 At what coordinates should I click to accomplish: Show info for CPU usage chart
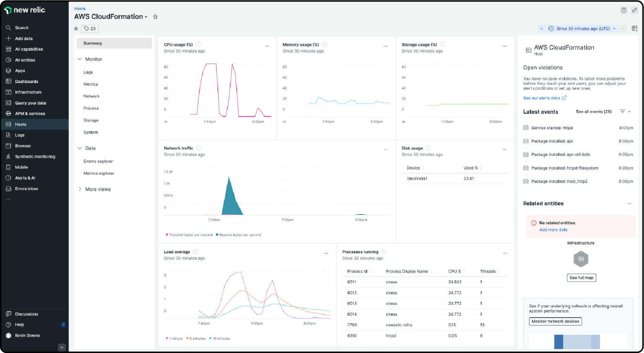click(198, 44)
